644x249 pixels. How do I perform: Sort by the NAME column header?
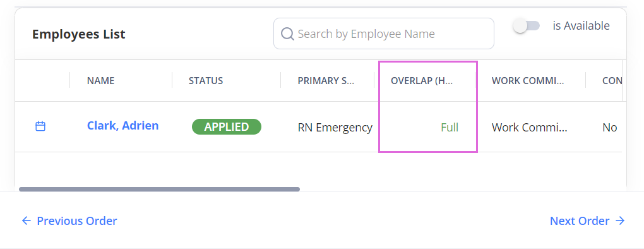[x=100, y=80]
